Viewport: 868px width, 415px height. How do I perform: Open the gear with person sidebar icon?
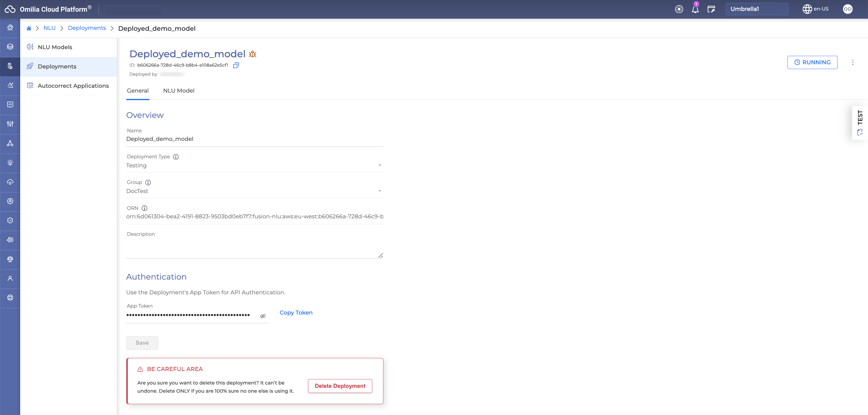pyautogui.click(x=10, y=201)
